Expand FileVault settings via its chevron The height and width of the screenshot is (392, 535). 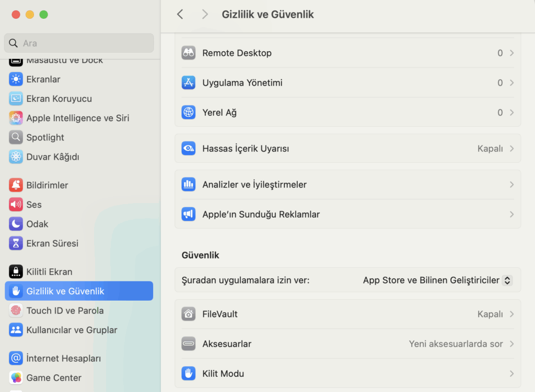(x=511, y=314)
